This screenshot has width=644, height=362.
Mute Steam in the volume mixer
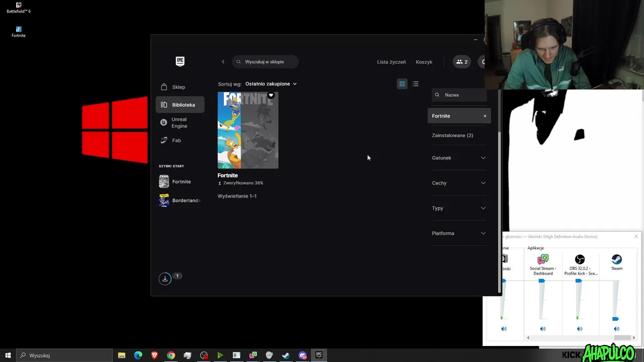coord(616,329)
